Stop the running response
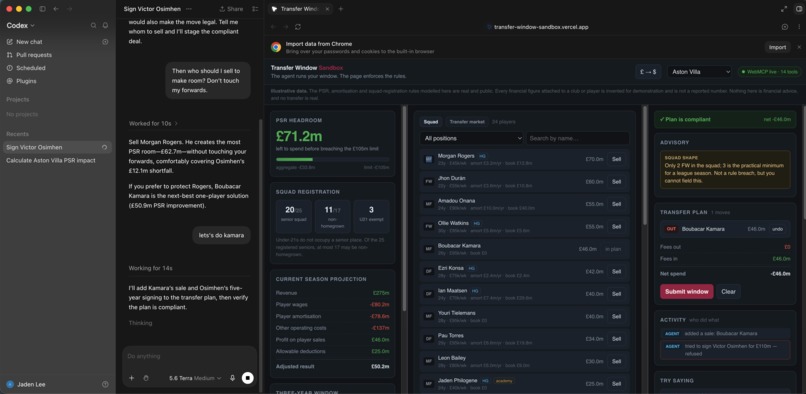 point(247,378)
